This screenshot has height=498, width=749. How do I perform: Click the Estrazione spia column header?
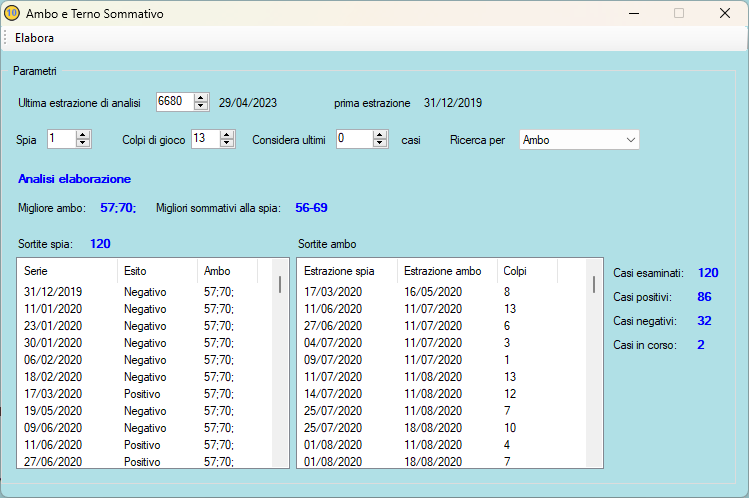(x=347, y=271)
